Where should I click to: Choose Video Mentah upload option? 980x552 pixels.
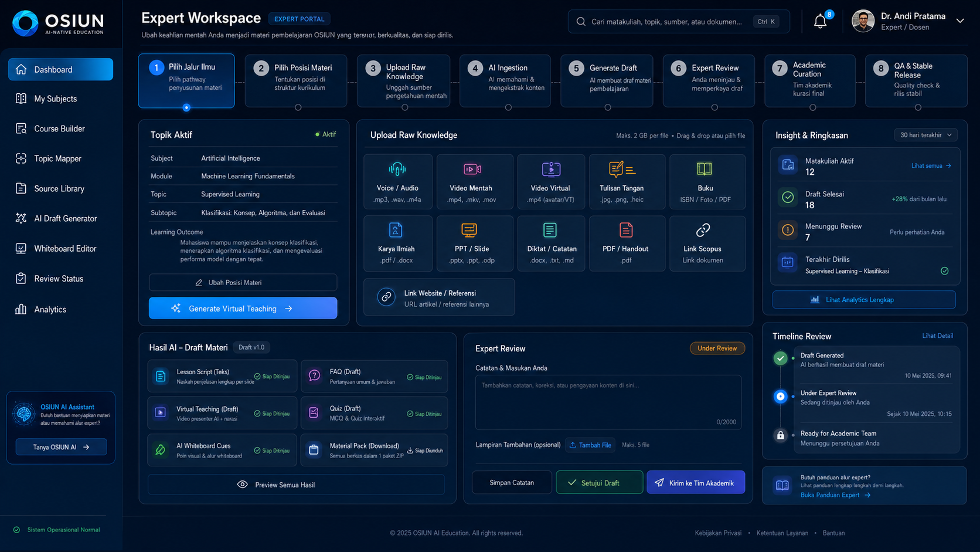click(x=471, y=182)
